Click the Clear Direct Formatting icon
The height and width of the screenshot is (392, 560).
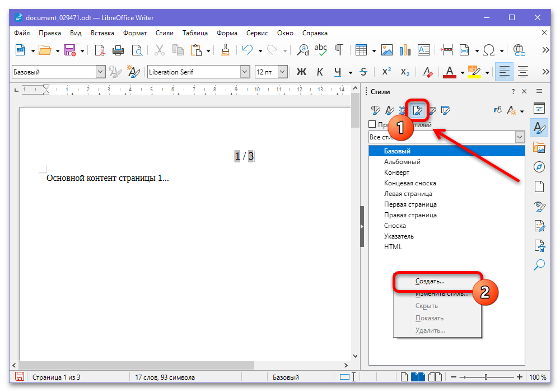click(x=427, y=72)
